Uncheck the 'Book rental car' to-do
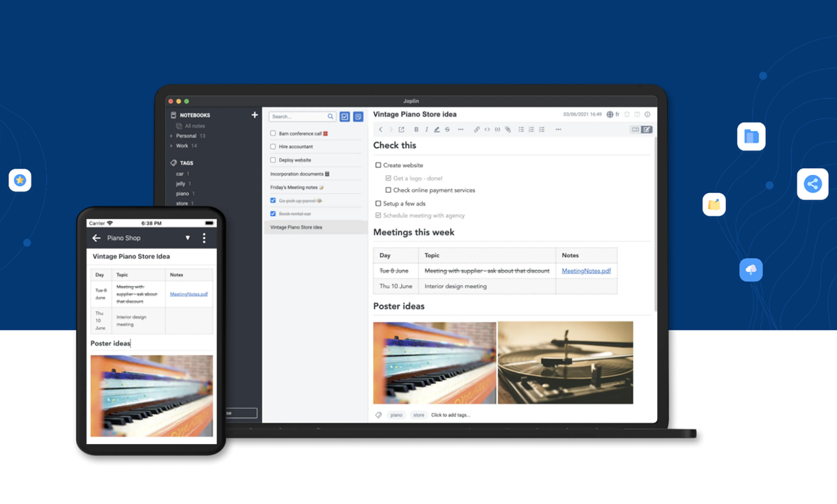The image size is (837, 504). pos(273,214)
